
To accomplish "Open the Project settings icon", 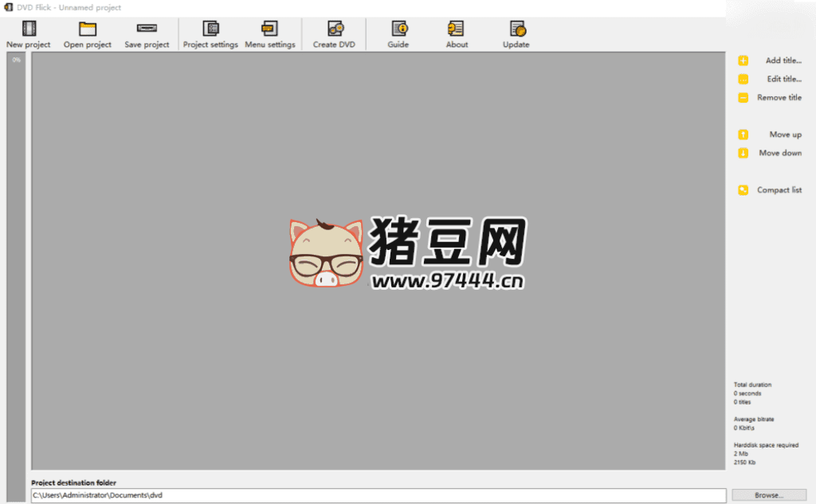I will pyautogui.click(x=210, y=28).
